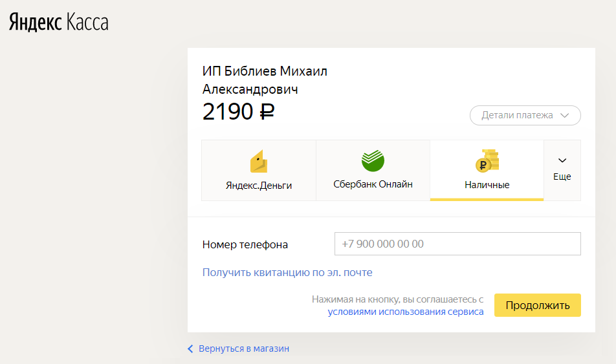Go back via Вернуться в магазин link
The image size is (616, 364).
[243, 348]
